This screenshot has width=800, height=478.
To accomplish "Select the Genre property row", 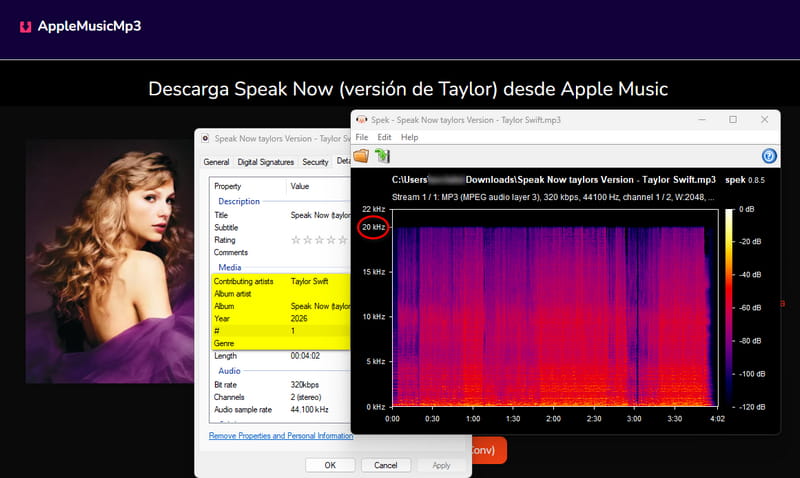I will tap(281, 343).
